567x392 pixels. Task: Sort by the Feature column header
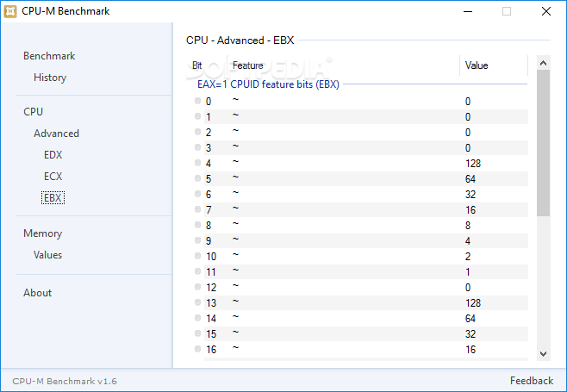247,65
